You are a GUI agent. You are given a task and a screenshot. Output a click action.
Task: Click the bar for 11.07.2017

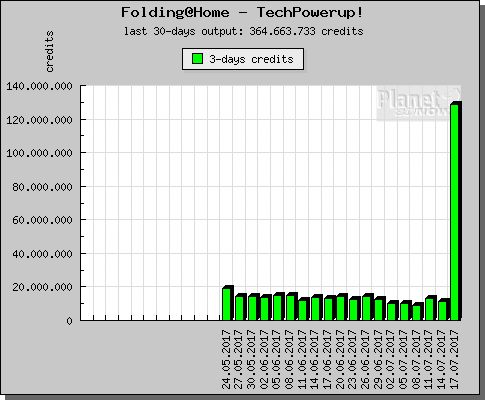(x=431, y=308)
